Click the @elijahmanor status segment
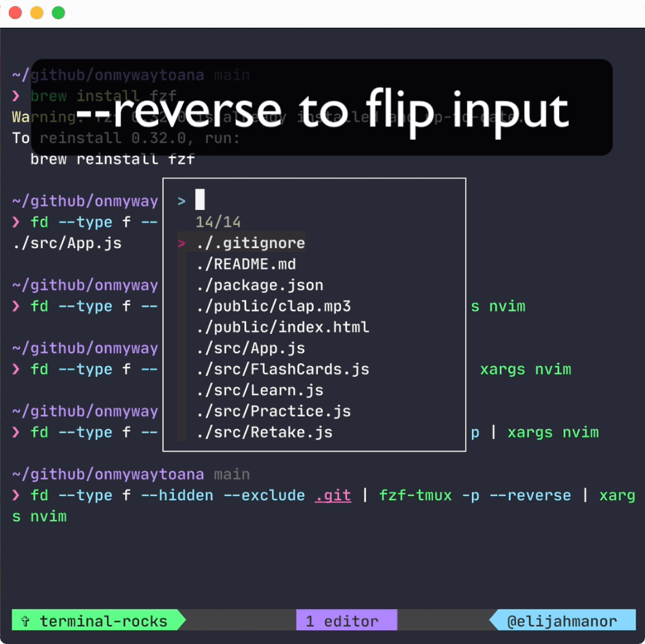 click(x=563, y=619)
